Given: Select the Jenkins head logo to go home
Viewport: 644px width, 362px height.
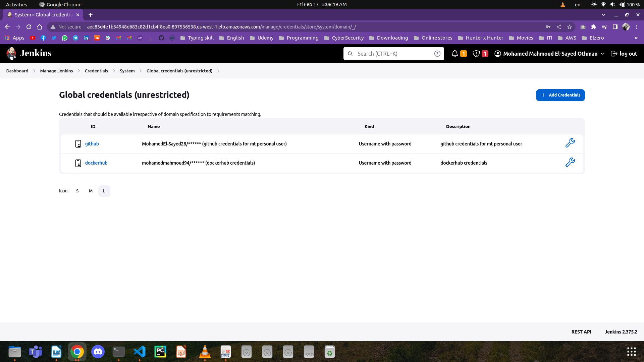Looking at the screenshot, I should [x=11, y=53].
